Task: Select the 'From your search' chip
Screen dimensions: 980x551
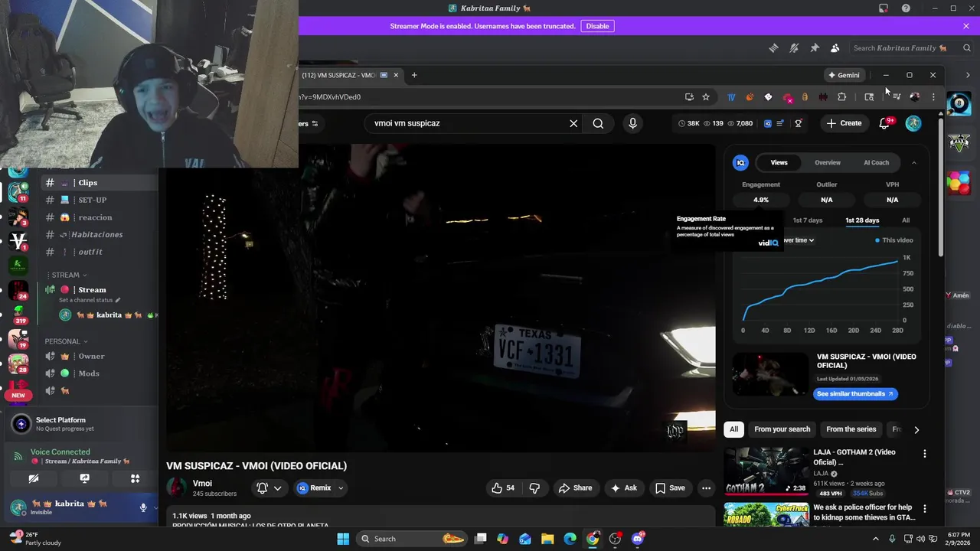Action: point(782,429)
